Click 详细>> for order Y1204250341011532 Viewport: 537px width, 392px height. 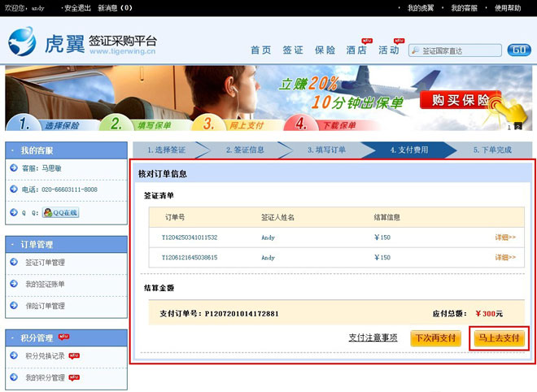point(505,237)
